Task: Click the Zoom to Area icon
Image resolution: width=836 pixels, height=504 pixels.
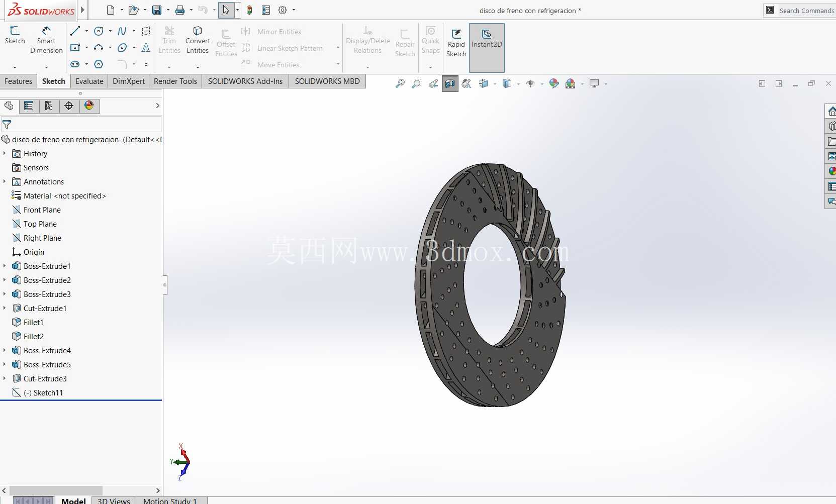Action: [417, 83]
